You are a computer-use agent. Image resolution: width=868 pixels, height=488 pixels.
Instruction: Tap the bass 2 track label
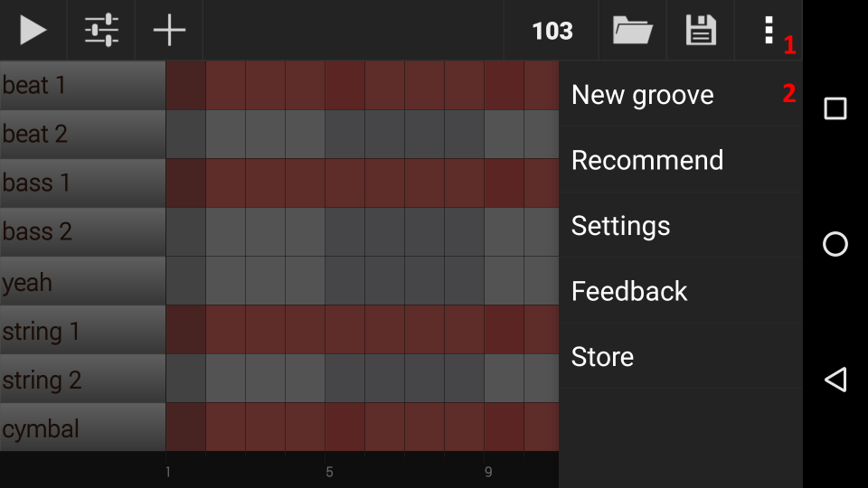tap(82, 232)
